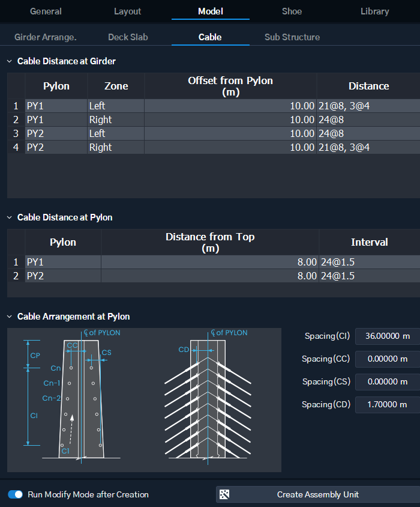Viewport: 420px width, 507px height.
Task: Open the Shoe tab
Action: 292,11
